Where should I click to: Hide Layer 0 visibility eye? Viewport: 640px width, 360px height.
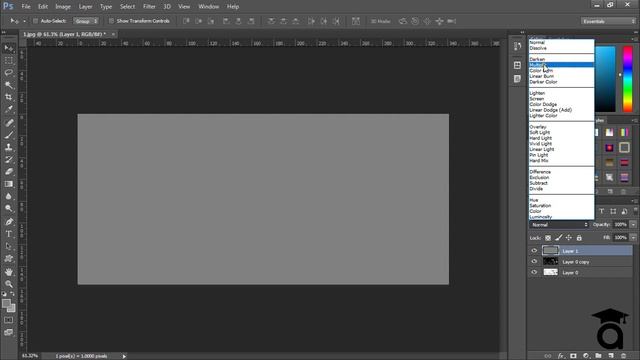coord(534,272)
